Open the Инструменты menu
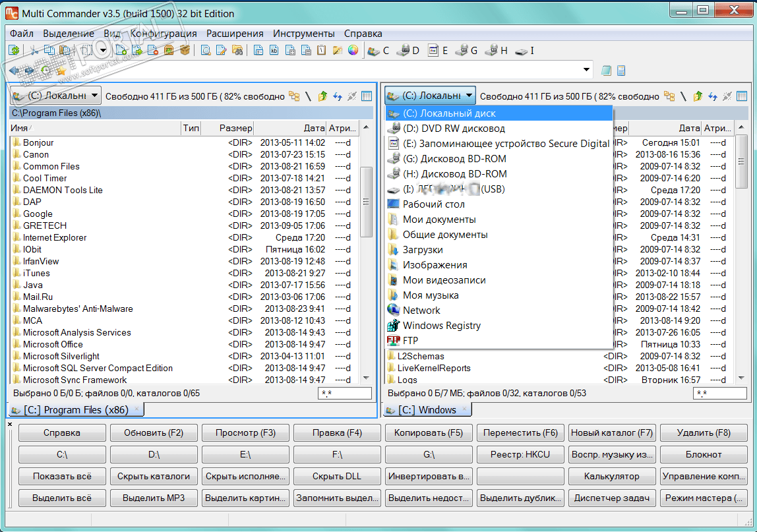 (x=304, y=34)
